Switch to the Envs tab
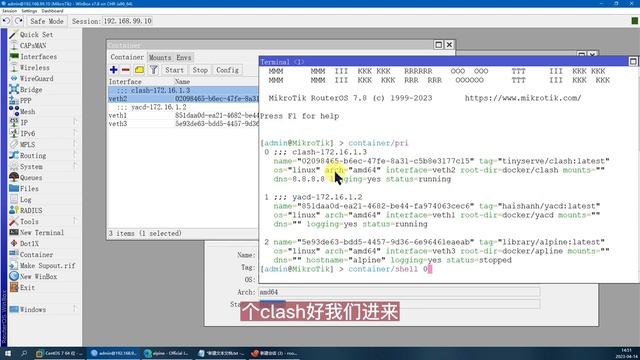The height and width of the screenshot is (360, 640). 183,58
